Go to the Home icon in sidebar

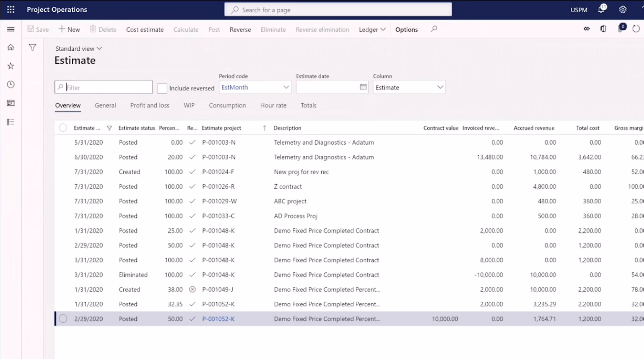tap(11, 47)
